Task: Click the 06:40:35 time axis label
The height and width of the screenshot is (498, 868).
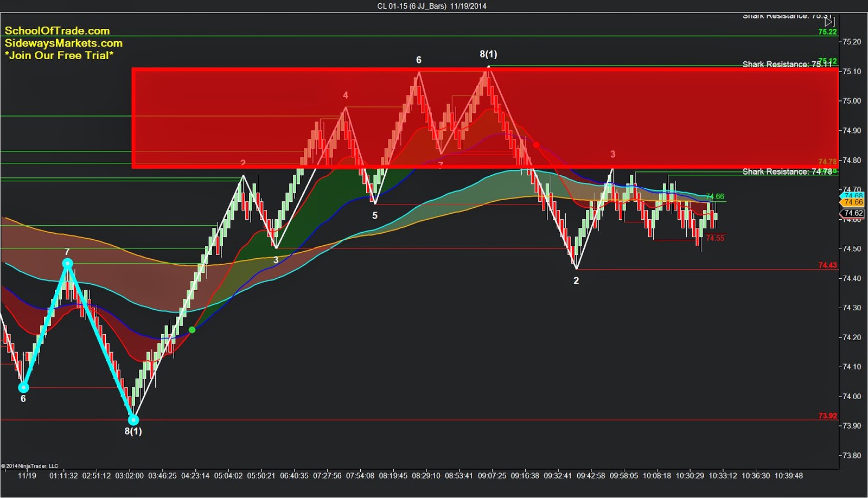Action: pos(294,476)
